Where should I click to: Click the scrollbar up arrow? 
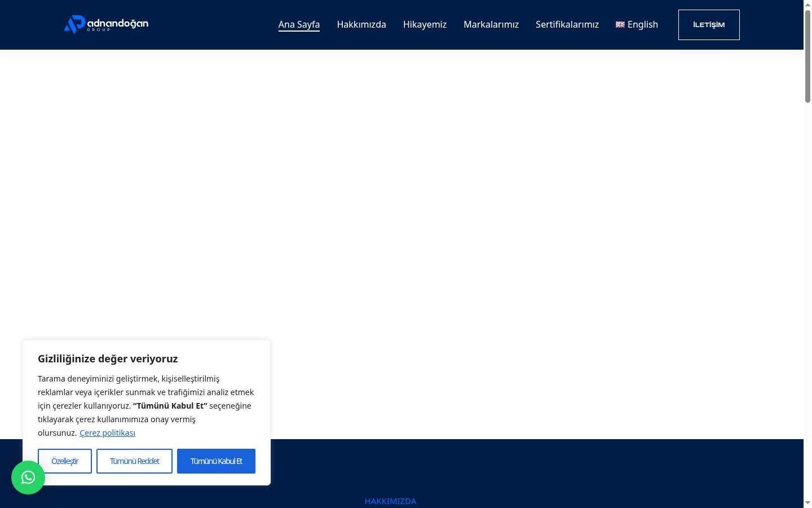pyautogui.click(x=807, y=4)
